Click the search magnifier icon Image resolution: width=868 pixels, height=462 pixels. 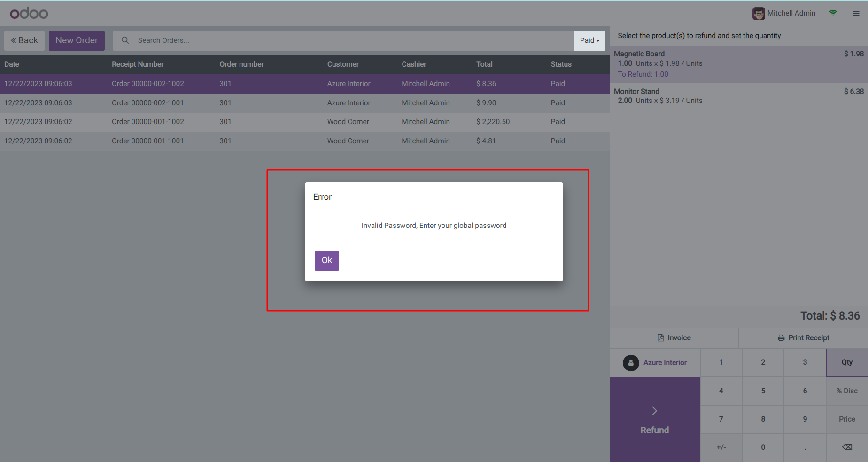point(125,40)
